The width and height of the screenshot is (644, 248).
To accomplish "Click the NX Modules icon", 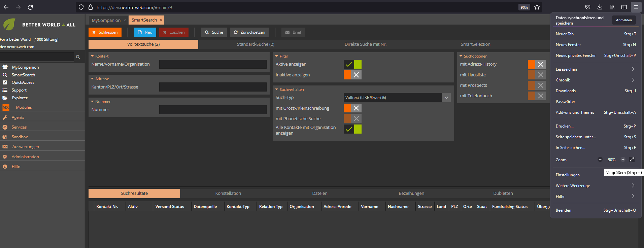I will coord(6,107).
